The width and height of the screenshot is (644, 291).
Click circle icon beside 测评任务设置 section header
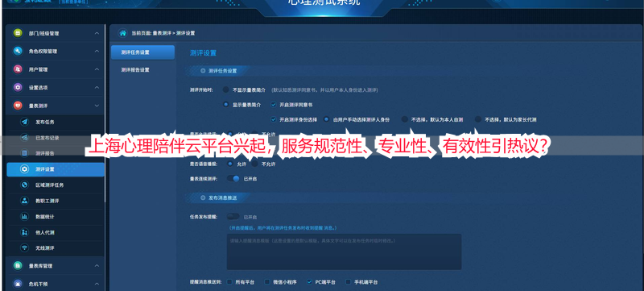coord(203,71)
